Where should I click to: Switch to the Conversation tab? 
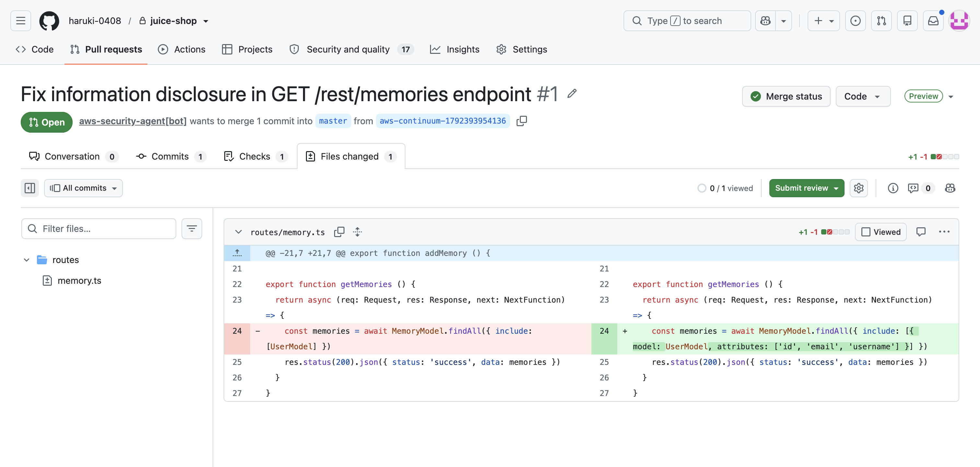[x=74, y=156]
